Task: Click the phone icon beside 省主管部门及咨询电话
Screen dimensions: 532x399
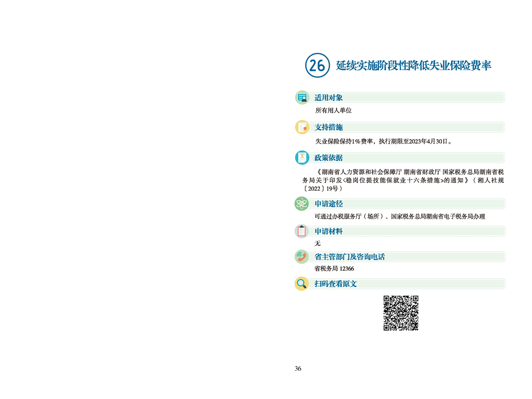Action: tap(301, 257)
